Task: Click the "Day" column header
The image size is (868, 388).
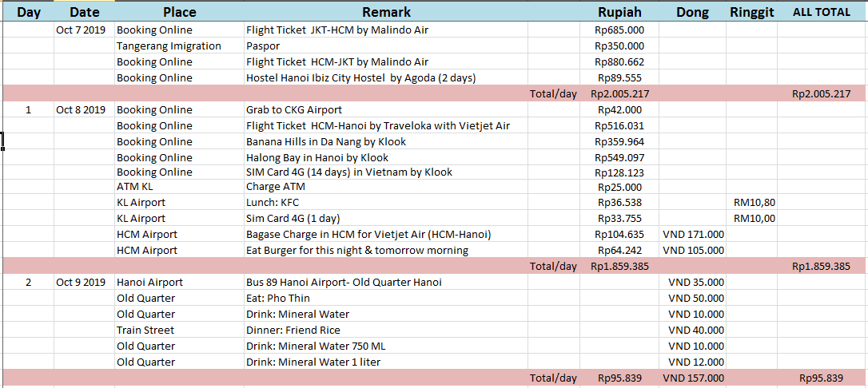Action: click(x=29, y=12)
